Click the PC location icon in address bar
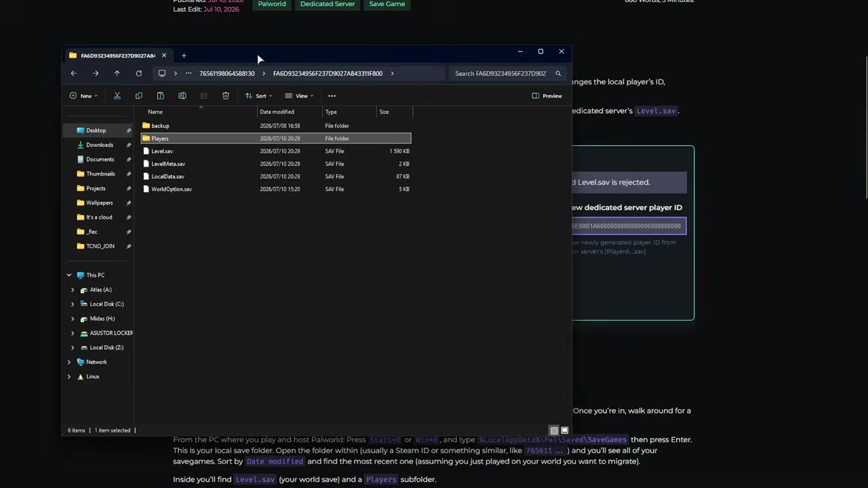This screenshot has width=868, height=488. [161, 73]
